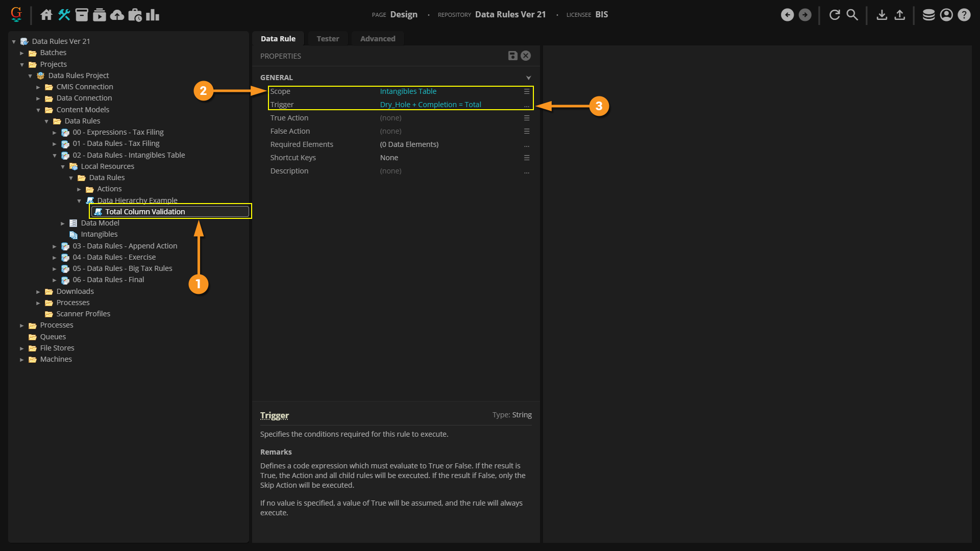This screenshot has width=980, height=551.
Task: Open the search magnifier icon
Action: tap(852, 15)
